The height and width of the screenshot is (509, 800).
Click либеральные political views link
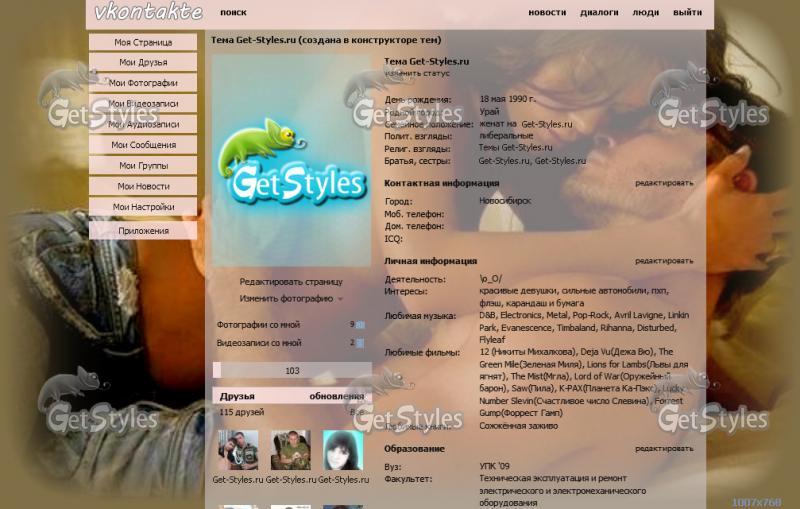pos(506,136)
